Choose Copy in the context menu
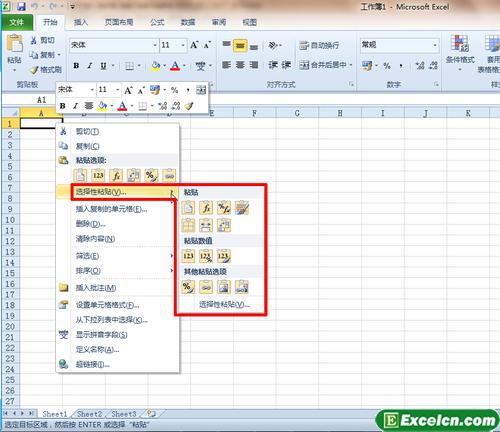This screenshot has height=432, width=500. (x=118, y=146)
